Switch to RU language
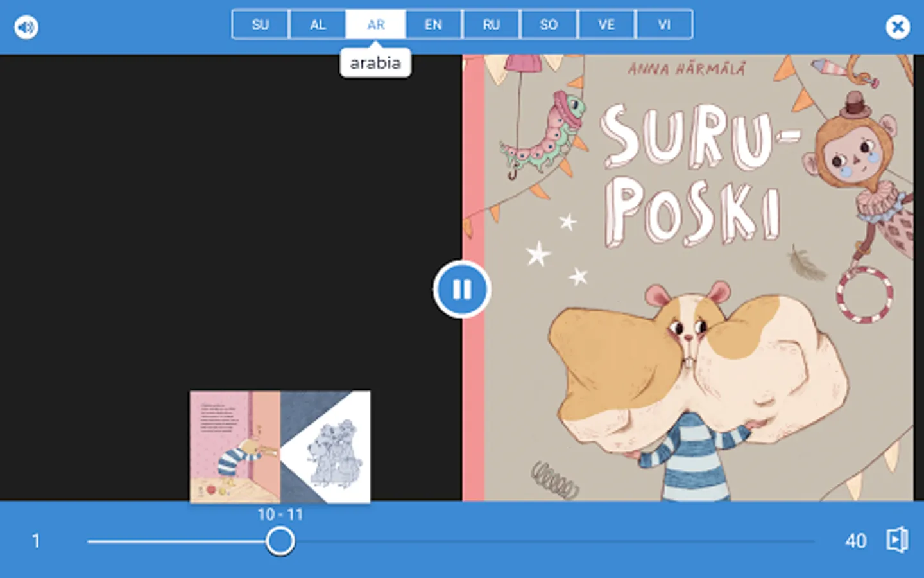 coord(491,24)
